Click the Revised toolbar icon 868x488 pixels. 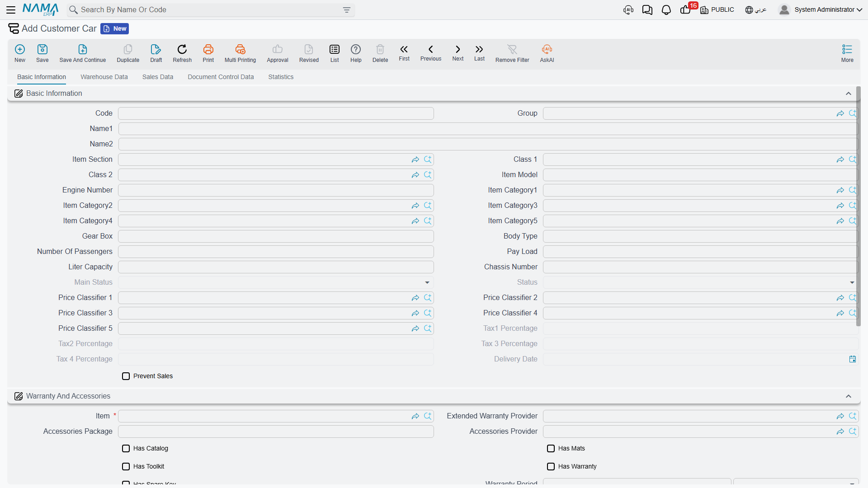pyautogui.click(x=309, y=53)
